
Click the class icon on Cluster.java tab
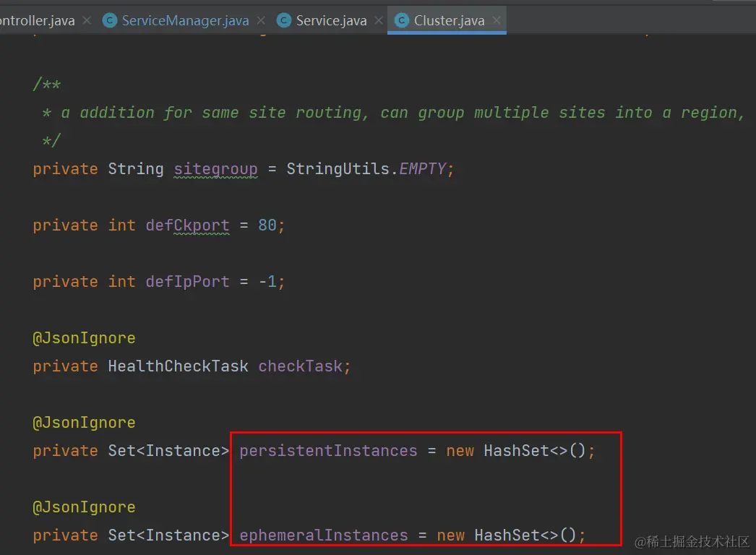pos(402,20)
